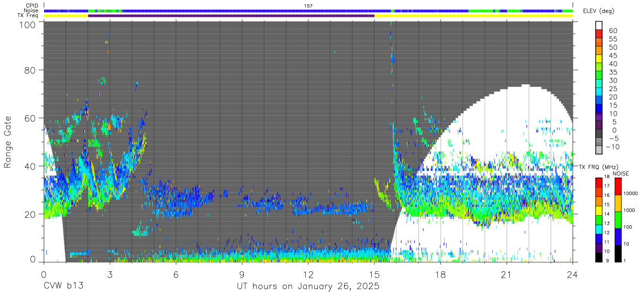Click the 45 label on the ELEV scale
Viewport: 644px width, 297px height.
click(612, 56)
